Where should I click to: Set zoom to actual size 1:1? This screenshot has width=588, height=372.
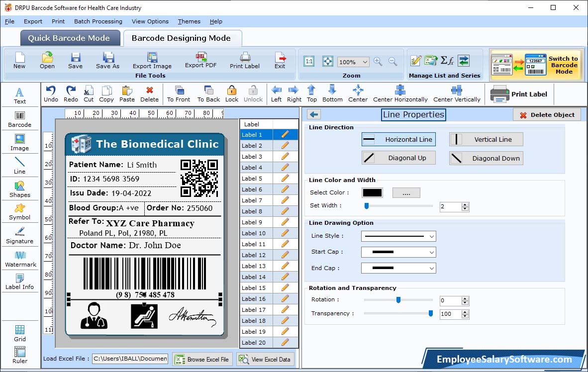coord(309,62)
